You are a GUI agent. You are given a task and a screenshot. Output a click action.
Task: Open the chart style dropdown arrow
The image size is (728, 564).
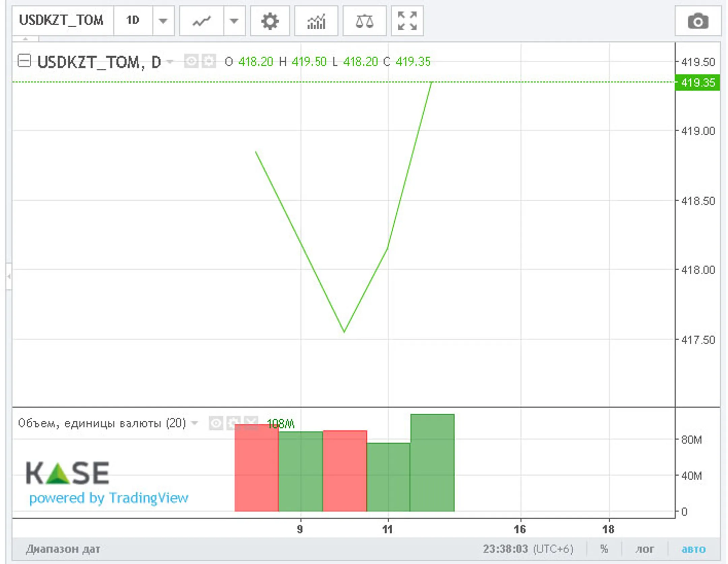(x=234, y=21)
